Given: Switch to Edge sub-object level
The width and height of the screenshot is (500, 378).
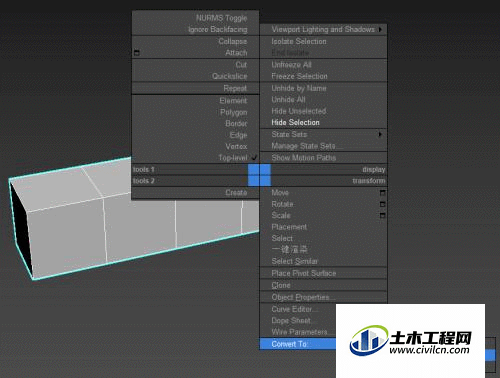Looking at the screenshot, I should coord(238,135).
